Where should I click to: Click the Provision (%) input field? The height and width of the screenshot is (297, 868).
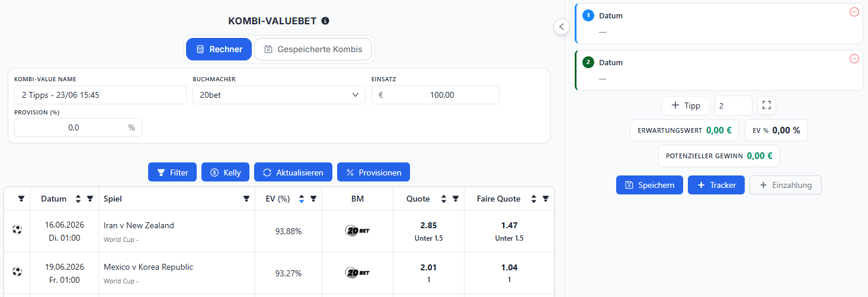point(78,127)
